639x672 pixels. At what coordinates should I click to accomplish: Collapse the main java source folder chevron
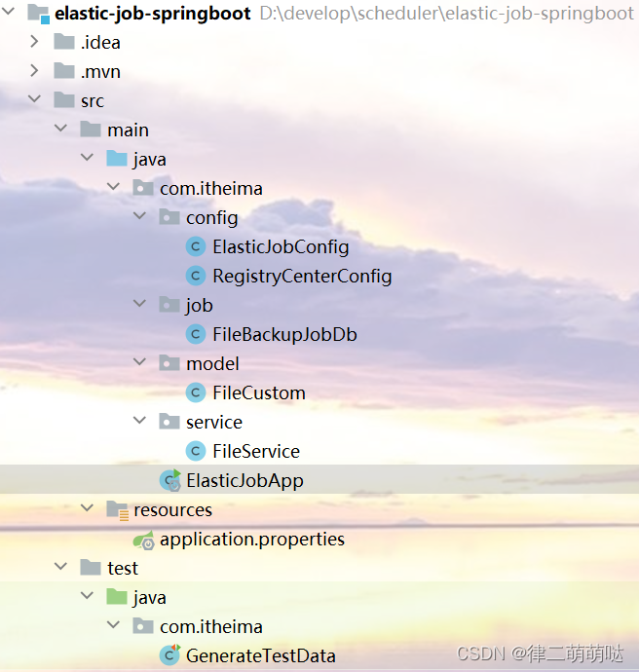[x=87, y=158]
